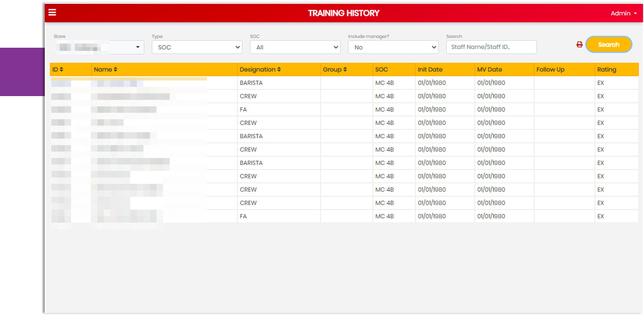The height and width of the screenshot is (316, 644).
Task: Click the TRAINING HISTORY title bar
Action: (344, 13)
